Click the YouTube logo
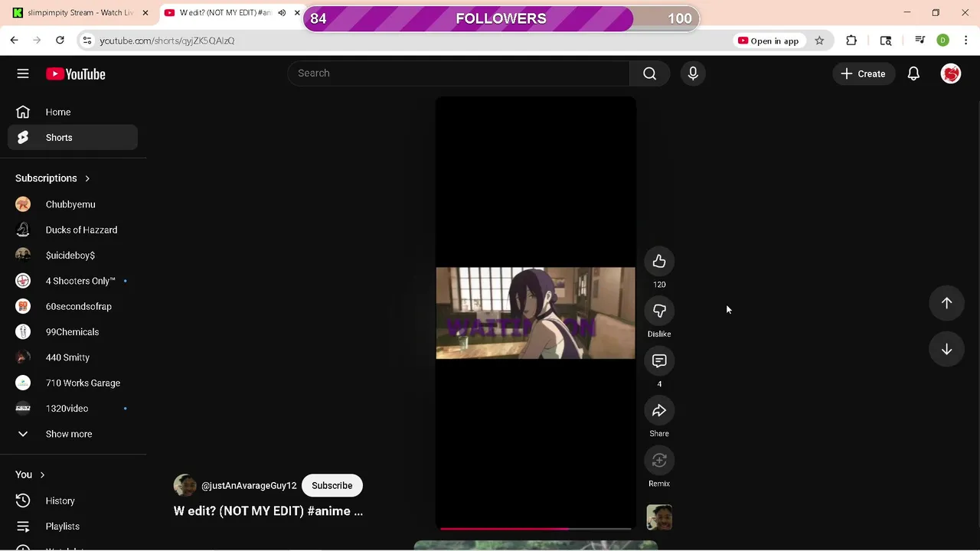980x551 pixels. [x=75, y=74]
